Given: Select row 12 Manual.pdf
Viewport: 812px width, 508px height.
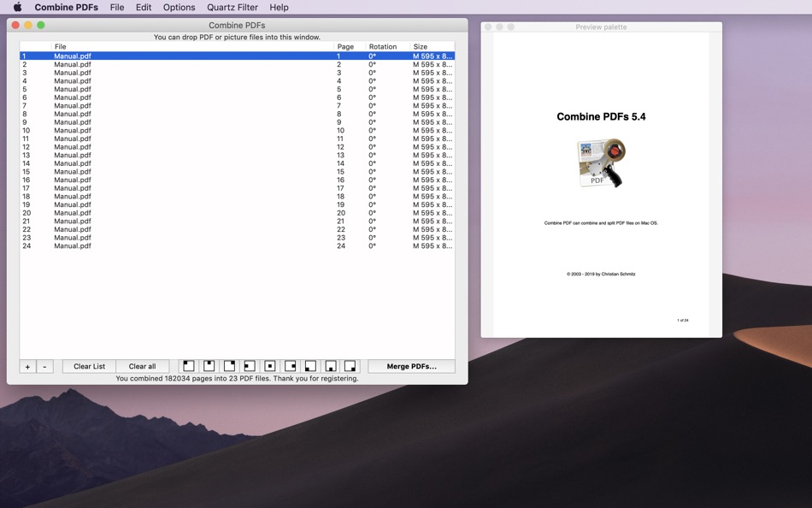Looking at the screenshot, I should (237, 147).
